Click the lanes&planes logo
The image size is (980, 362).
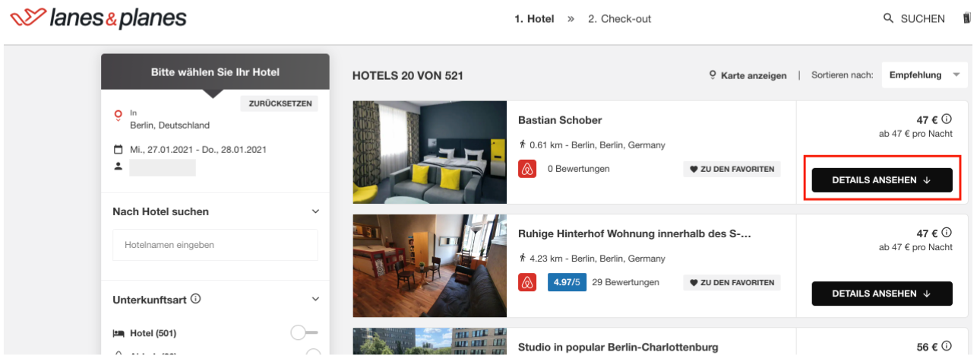pos(98,18)
